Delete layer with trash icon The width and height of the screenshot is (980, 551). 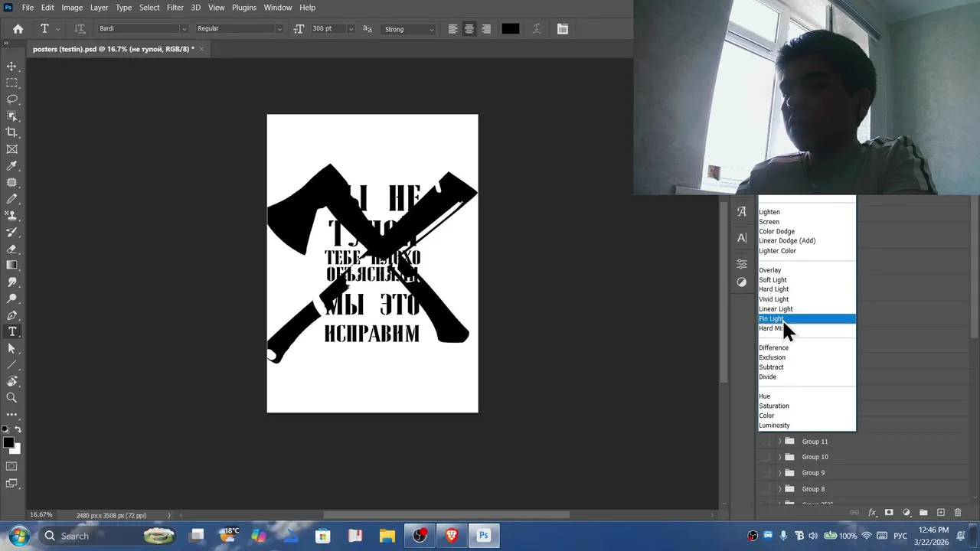958,513
